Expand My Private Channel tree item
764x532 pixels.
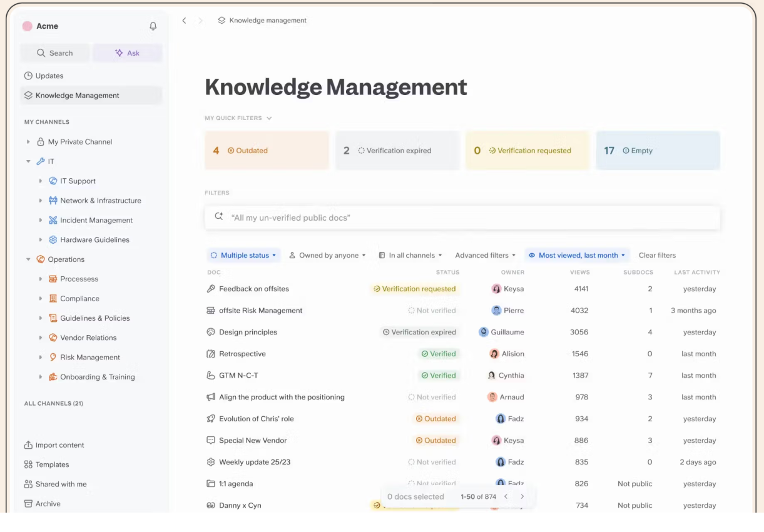(28, 142)
